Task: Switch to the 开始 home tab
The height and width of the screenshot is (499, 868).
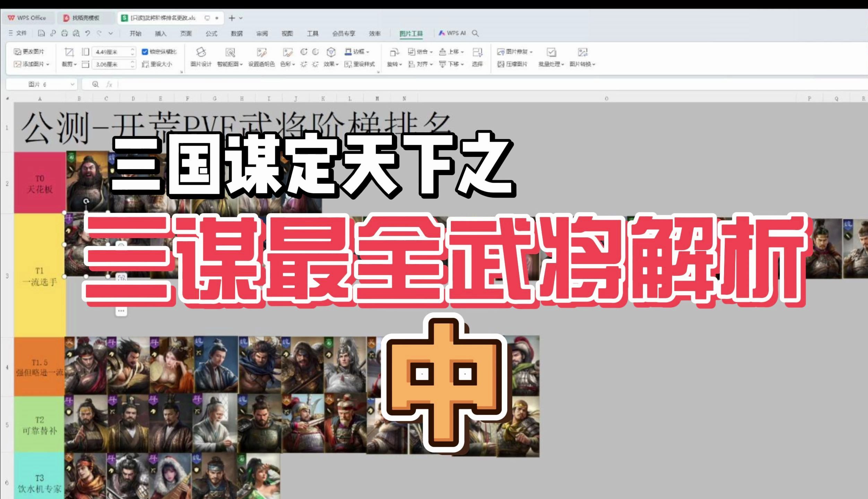Action: tap(135, 33)
